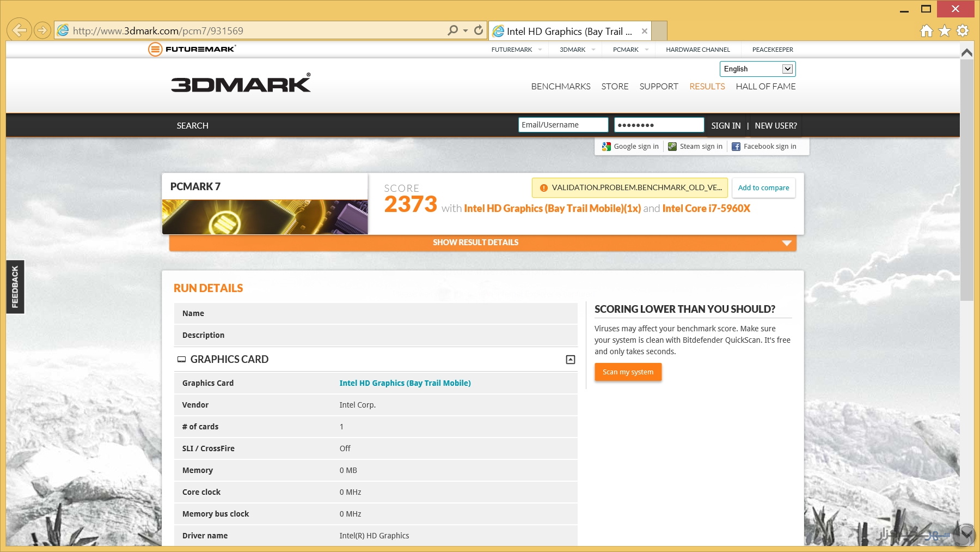The width and height of the screenshot is (980, 552).
Task: Open browser home page icon
Action: pyautogui.click(x=927, y=31)
